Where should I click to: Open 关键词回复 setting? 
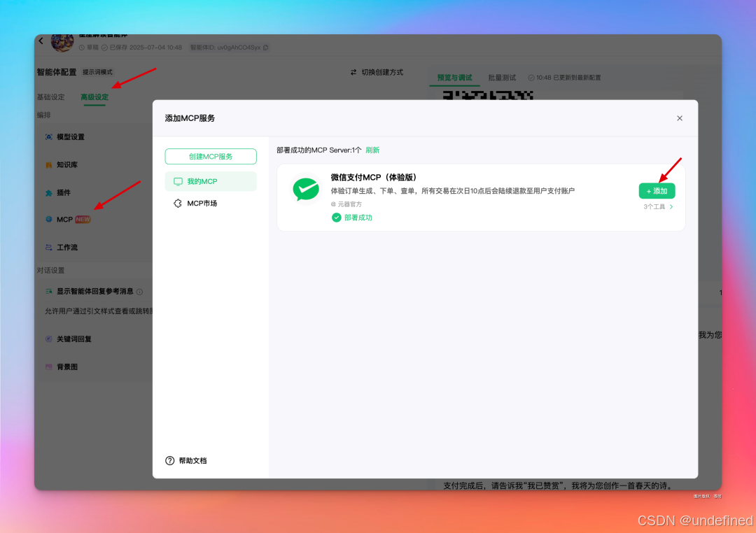(x=73, y=339)
